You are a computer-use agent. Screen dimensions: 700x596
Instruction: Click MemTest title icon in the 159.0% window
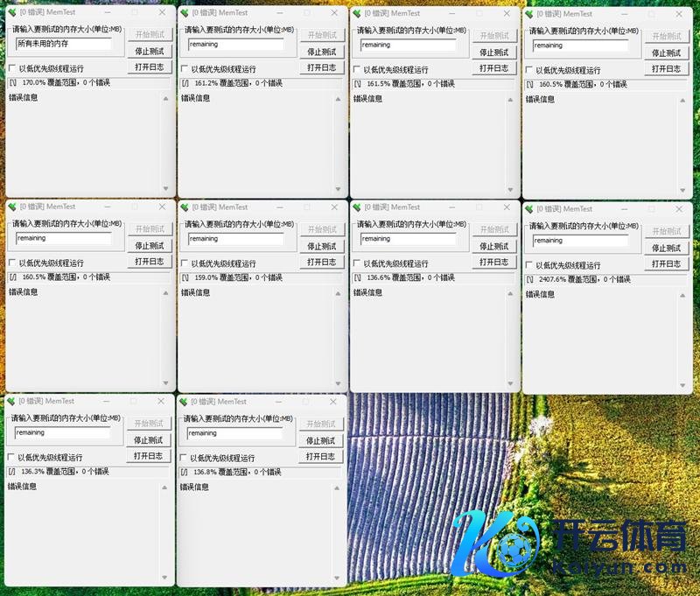pyautogui.click(x=185, y=207)
